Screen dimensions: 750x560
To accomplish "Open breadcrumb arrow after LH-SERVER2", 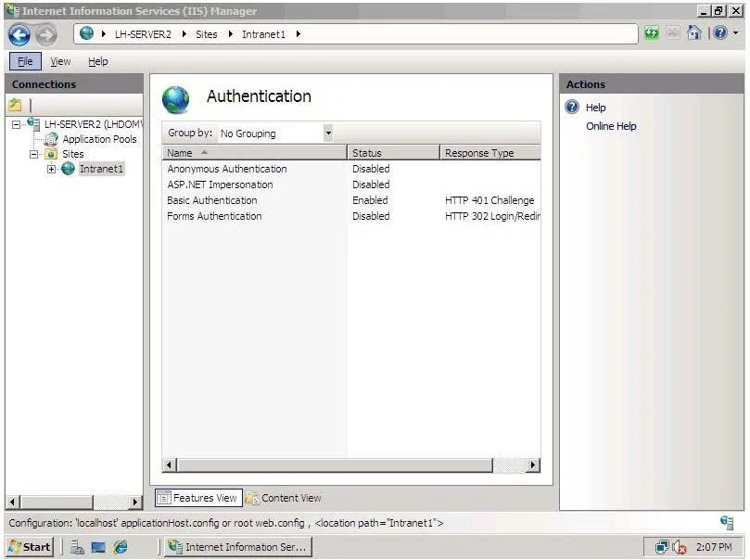I will coord(184,34).
